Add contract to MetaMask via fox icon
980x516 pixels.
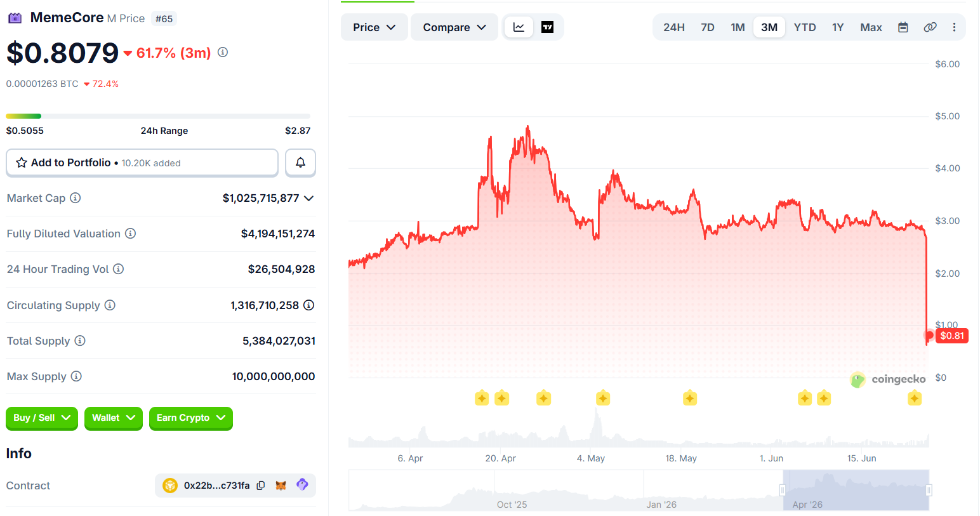281,486
